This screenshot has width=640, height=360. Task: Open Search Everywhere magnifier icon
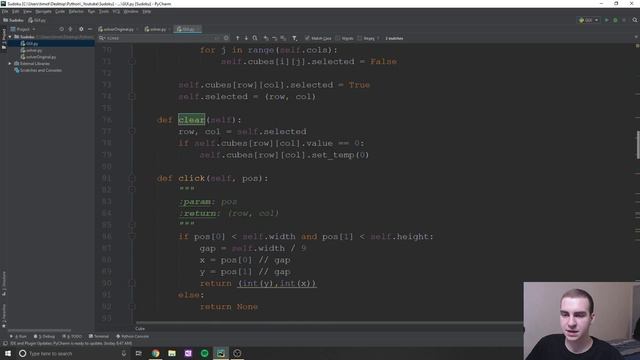coord(635,20)
